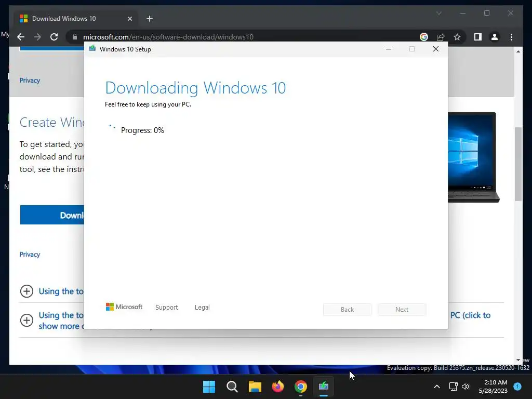Click the laptop image on webpage
532x399 pixels.
473,157
